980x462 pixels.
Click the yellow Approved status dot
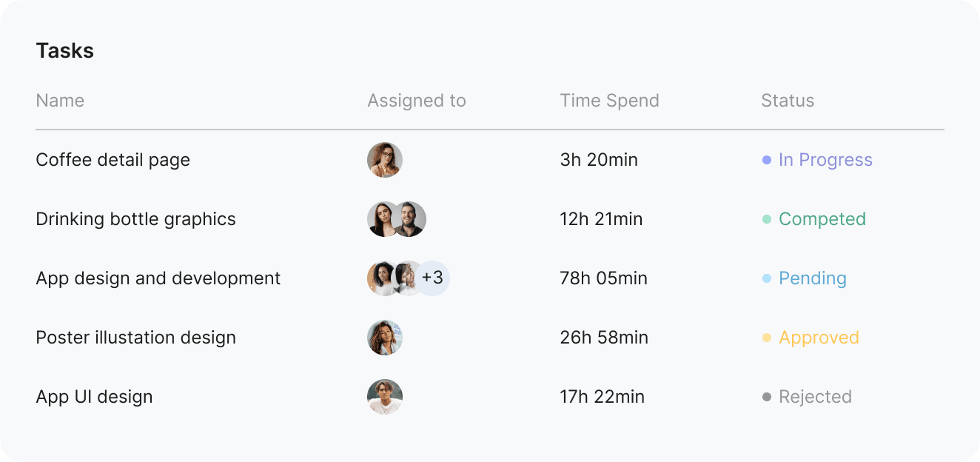(x=767, y=338)
